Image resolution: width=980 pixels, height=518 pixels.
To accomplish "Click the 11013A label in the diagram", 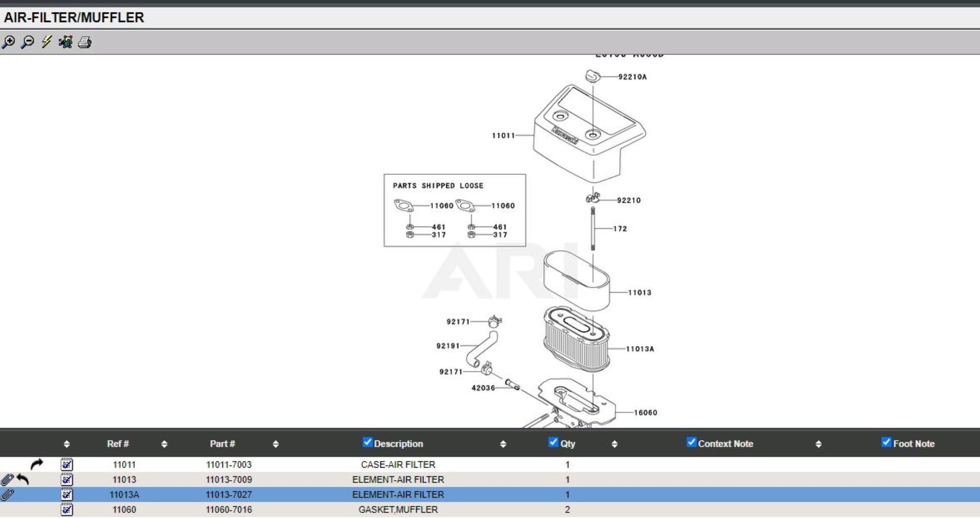I will (x=640, y=349).
